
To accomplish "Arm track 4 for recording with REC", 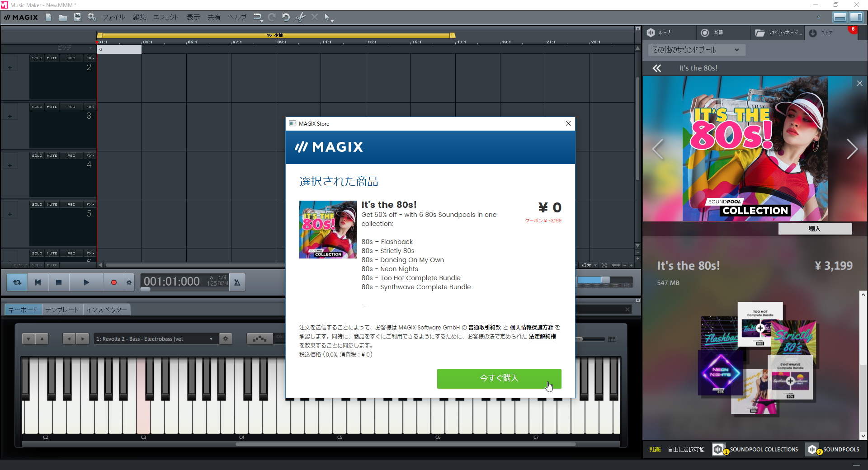I will pyautogui.click(x=71, y=156).
